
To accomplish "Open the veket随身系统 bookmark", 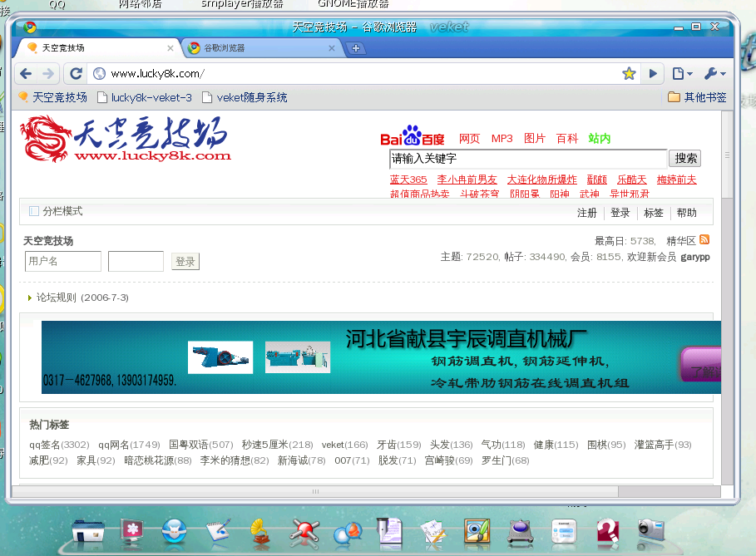I will 245,97.
